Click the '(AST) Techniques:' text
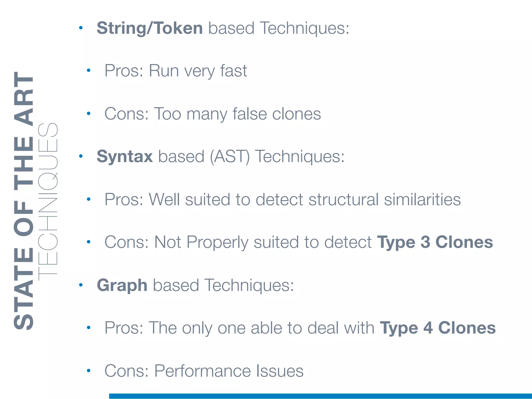Viewport: 532px width, 399px height. (x=277, y=157)
